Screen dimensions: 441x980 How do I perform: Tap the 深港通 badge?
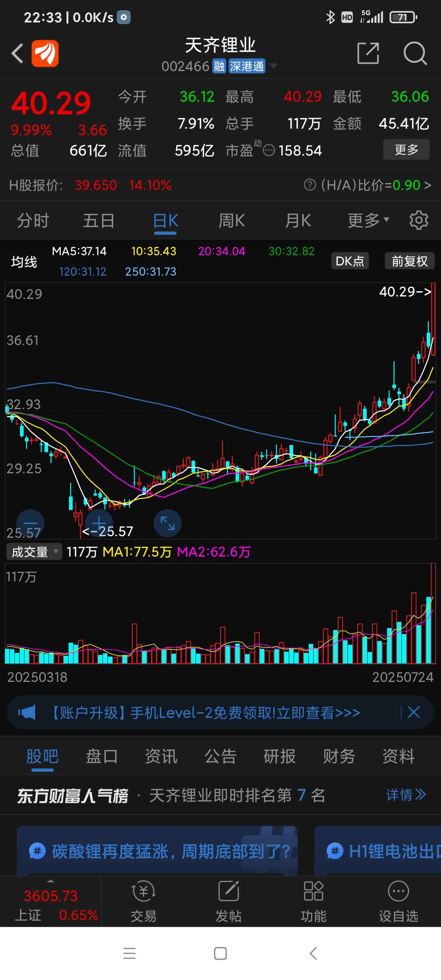[247, 66]
